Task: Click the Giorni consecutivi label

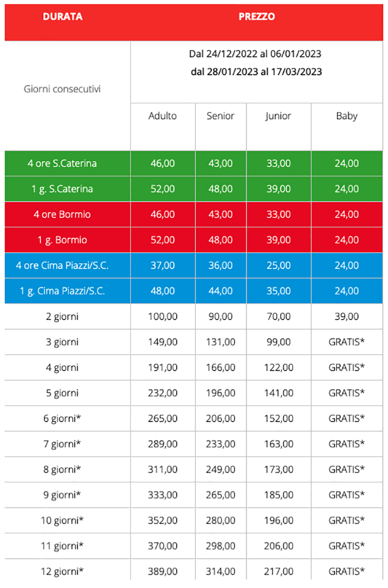Action: (62, 89)
